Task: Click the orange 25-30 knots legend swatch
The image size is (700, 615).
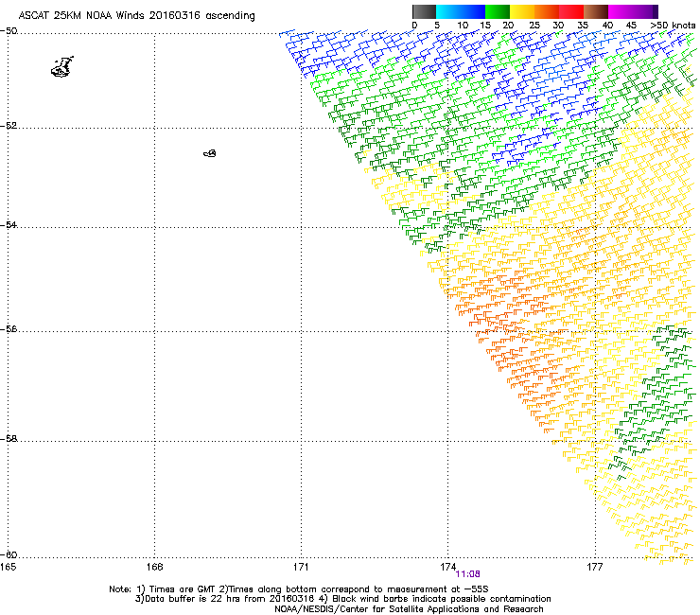Action: click(547, 11)
